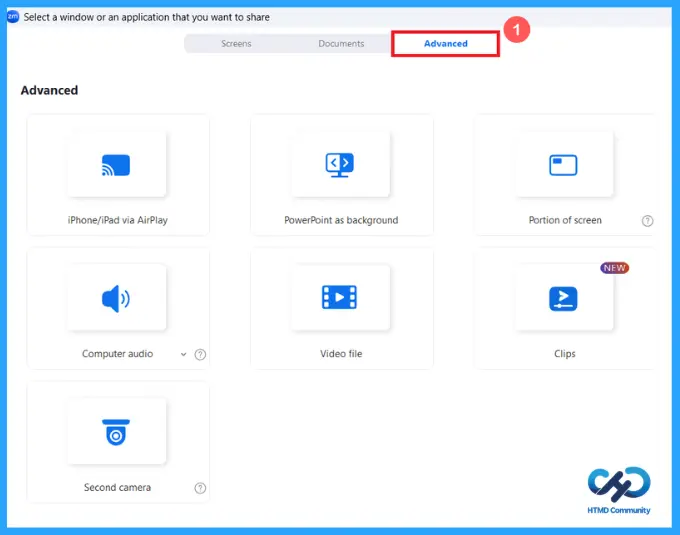This screenshot has width=680, height=535.
Task: Click the Clips label text
Action: [565, 354]
